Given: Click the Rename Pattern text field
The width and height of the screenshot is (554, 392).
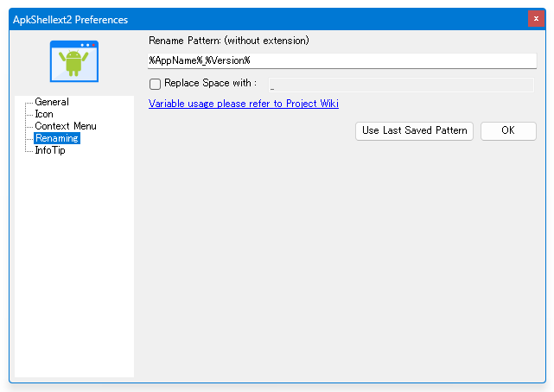Looking at the screenshot, I should pyautogui.click(x=342, y=60).
